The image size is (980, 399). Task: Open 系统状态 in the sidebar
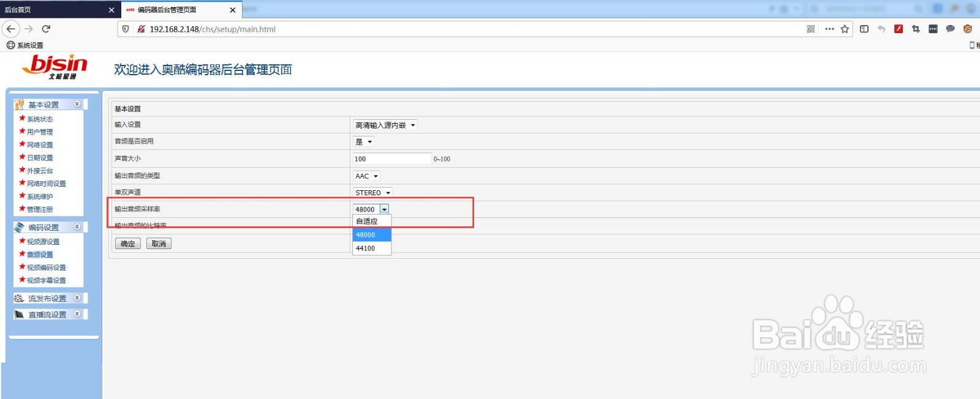click(40, 119)
